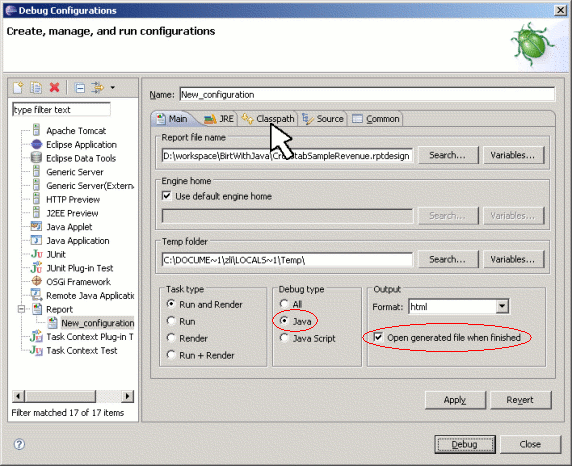
Task: Select Run and Render task type
Action: coord(171,304)
